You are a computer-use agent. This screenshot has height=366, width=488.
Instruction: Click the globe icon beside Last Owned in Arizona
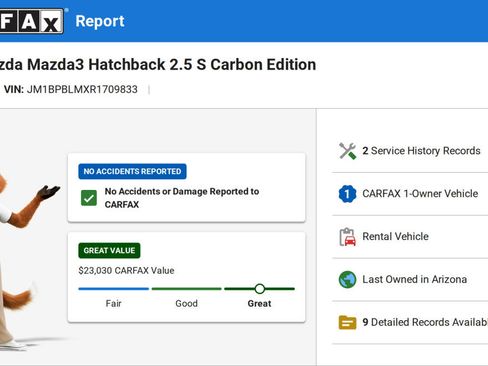(347, 279)
